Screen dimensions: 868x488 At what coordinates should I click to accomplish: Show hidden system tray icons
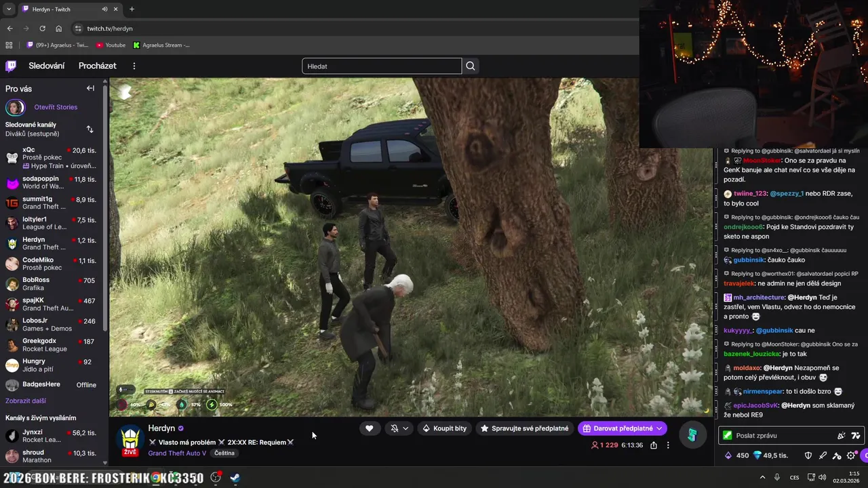click(x=763, y=477)
